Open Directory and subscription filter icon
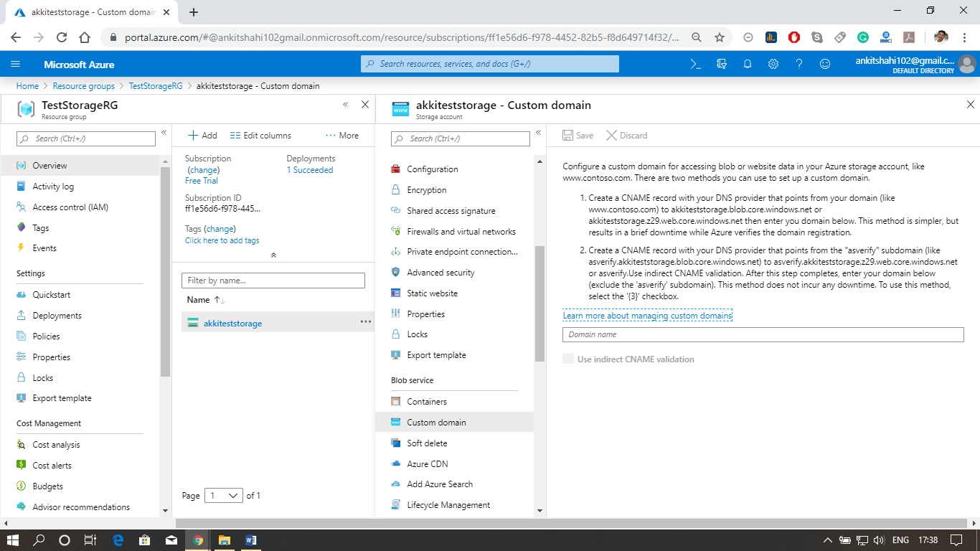Image resolution: width=980 pixels, height=551 pixels. 722,64
